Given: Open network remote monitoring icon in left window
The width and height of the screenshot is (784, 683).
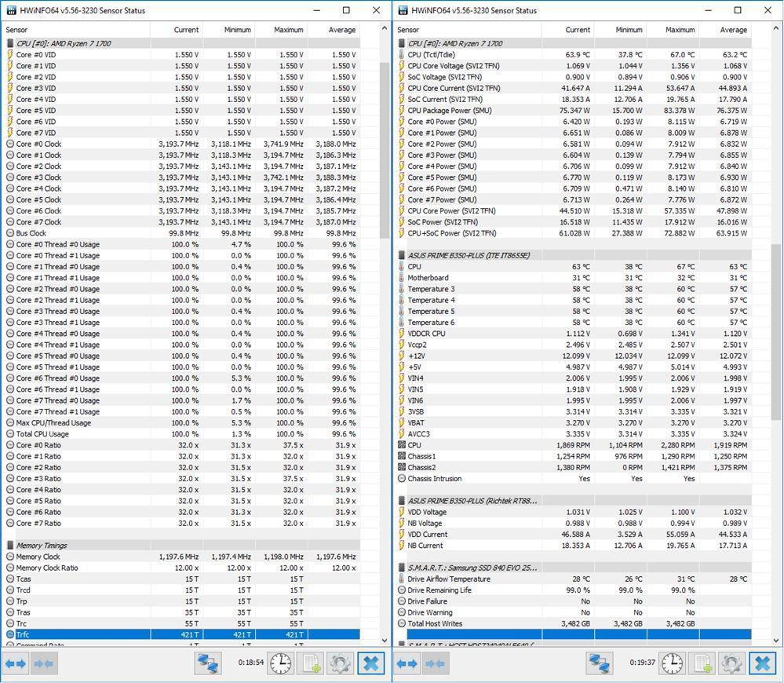Looking at the screenshot, I should 208,663.
